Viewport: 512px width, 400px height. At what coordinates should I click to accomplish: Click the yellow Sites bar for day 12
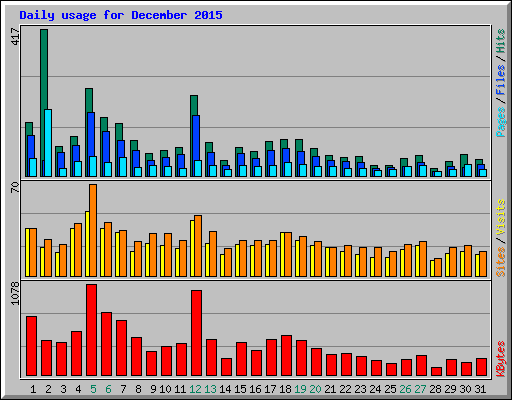pos(192,248)
